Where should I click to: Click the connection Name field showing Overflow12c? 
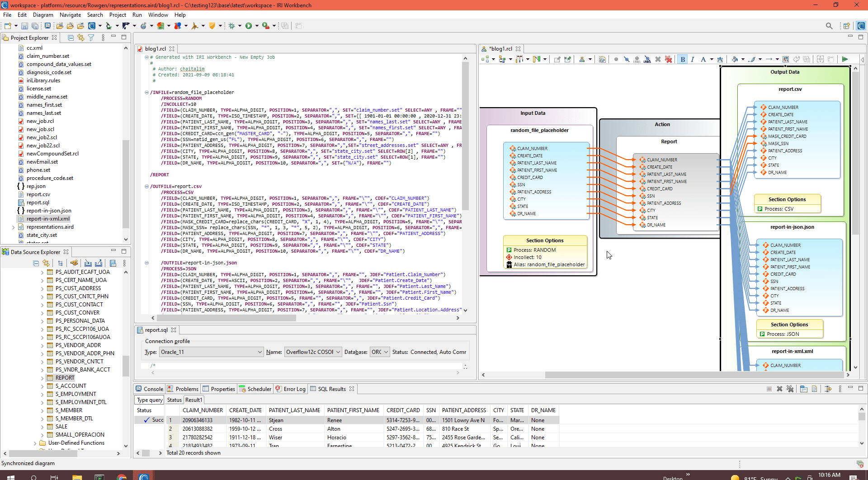(x=313, y=352)
